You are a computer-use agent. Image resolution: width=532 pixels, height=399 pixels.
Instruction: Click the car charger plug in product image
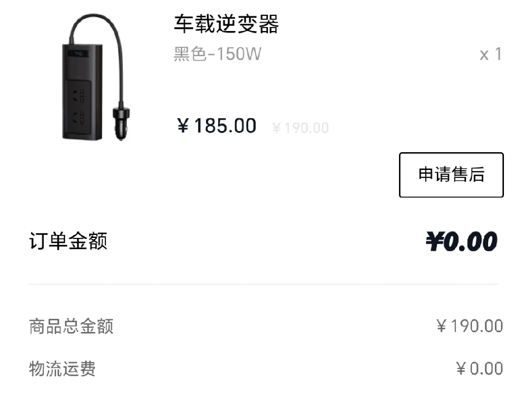(x=121, y=122)
